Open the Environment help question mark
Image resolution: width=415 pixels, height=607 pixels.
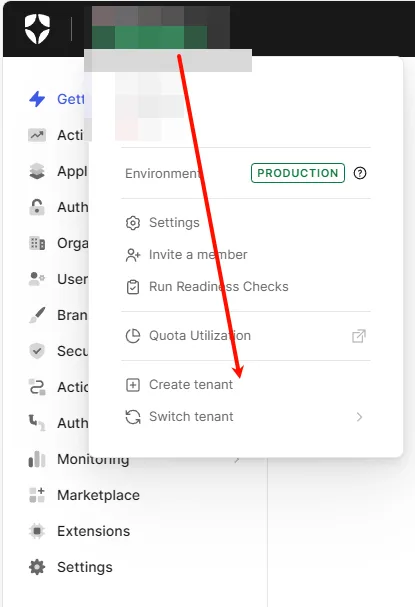tap(360, 173)
